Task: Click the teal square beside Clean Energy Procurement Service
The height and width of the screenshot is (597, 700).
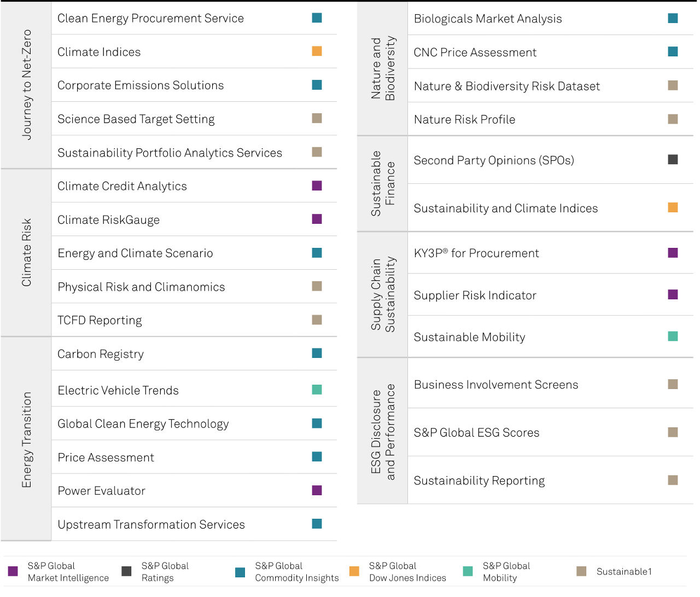Action: (317, 18)
